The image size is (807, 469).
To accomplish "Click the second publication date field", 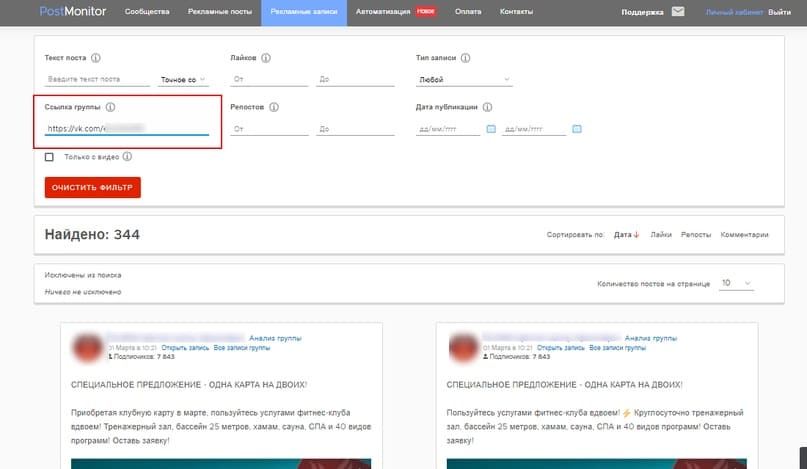I will [x=534, y=129].
